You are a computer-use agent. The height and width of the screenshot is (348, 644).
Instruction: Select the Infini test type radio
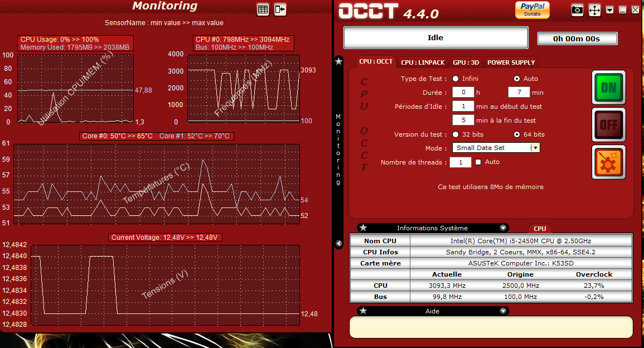click(456, 79)
